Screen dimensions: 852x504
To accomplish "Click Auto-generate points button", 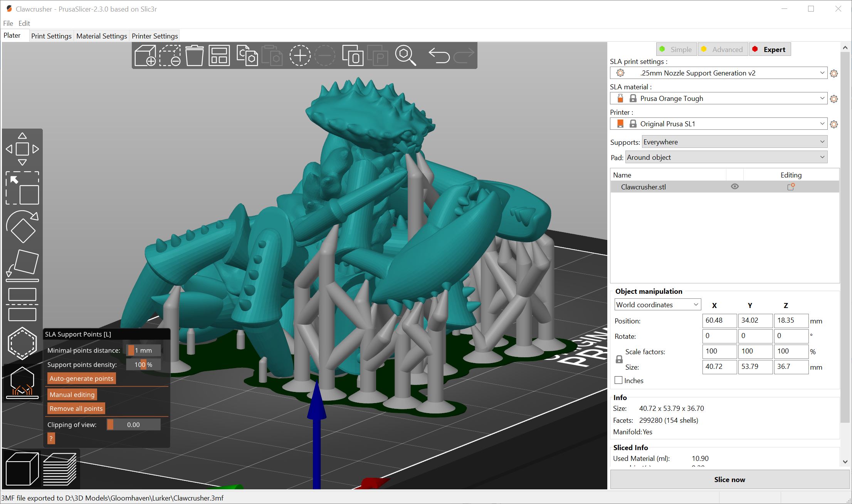I will coord(81,378).
